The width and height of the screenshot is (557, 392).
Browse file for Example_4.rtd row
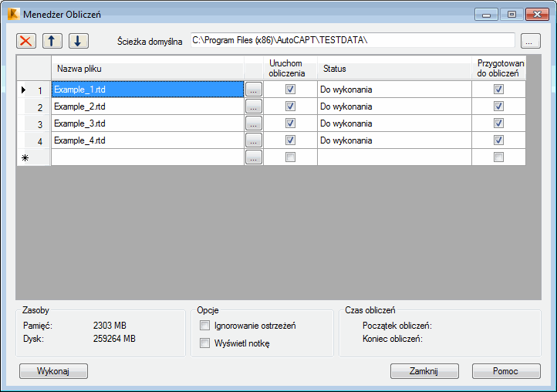click(254, 140)
